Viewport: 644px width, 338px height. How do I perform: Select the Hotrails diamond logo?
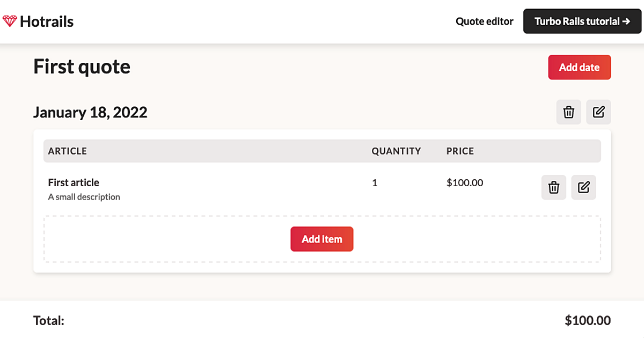point(10,21)
